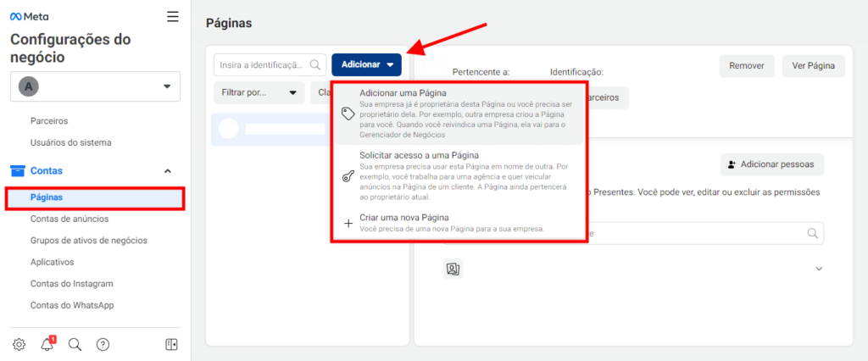Click the Meta logo
Screen dimensions: 868x361
tap(30, 17)
